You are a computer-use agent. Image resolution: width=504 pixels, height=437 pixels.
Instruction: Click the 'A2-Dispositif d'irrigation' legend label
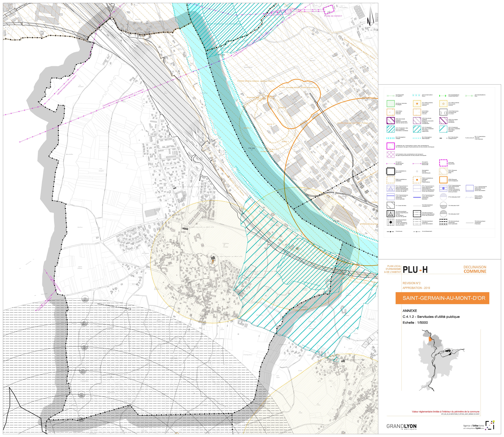coord(400,95)
